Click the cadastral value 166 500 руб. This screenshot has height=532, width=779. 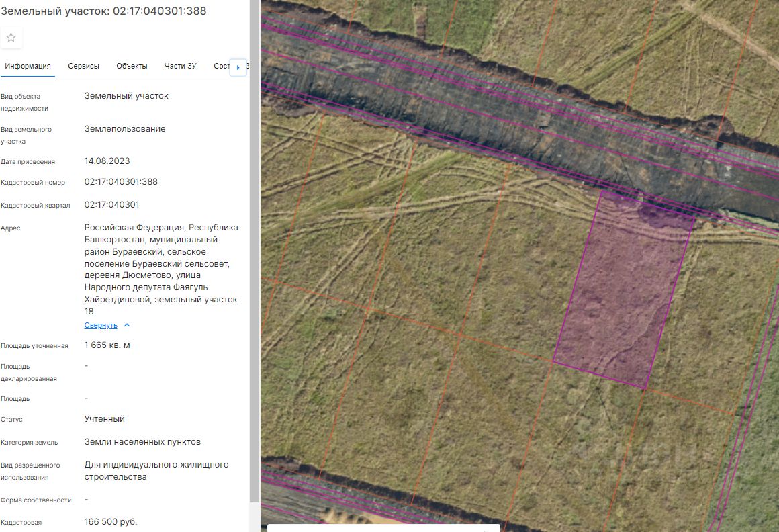click(x=110, y=521)
